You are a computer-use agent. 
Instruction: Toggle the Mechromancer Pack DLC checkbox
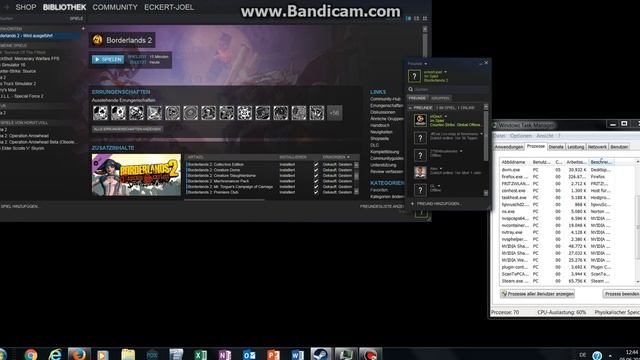tap(316, 181)
